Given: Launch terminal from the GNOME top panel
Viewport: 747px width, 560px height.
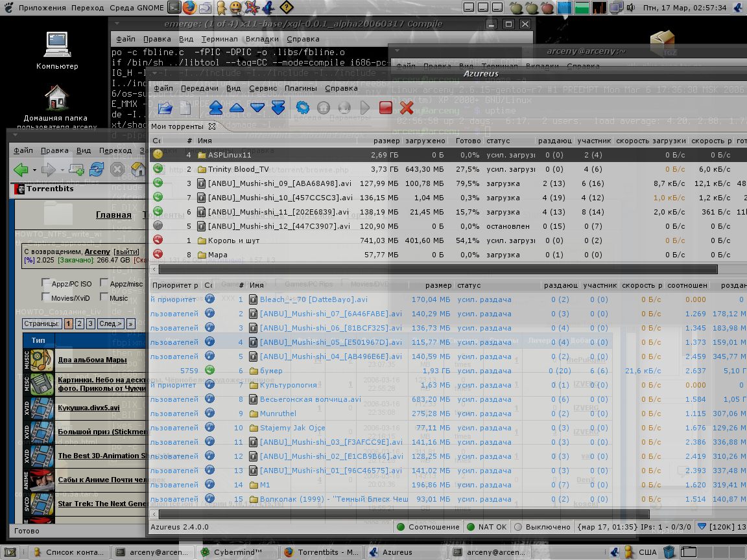Looking at the screenshot, I should (x=175, y=8).
